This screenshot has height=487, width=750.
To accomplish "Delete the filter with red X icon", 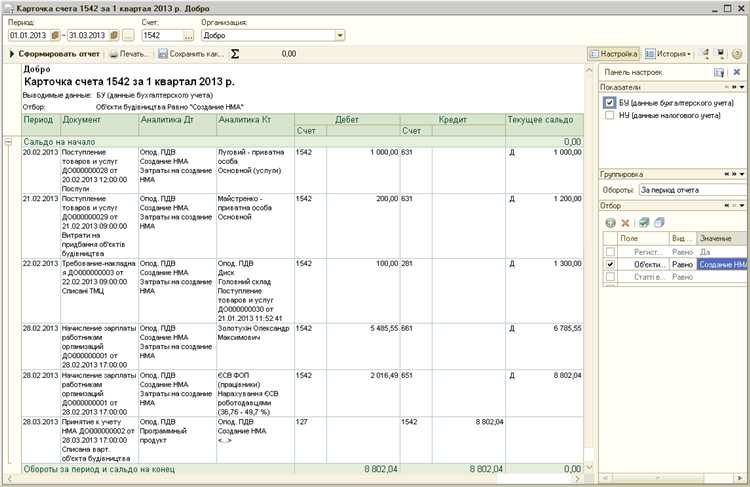I will [x=626, y=222].
